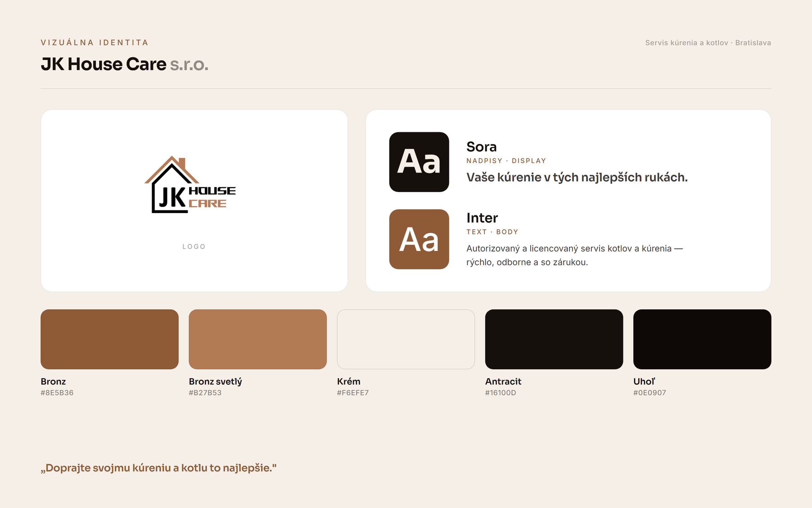Click the #16100D hex code
The height and width of the screenshot is (508, 812).
click(x=501, y=393)
